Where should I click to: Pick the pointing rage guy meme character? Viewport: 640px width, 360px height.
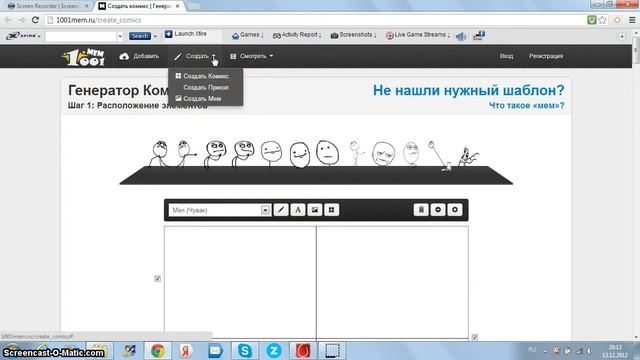click(x=186, y=153)
